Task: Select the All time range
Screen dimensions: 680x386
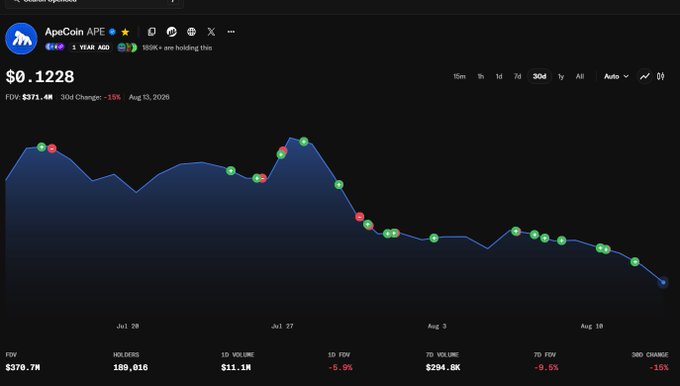Action: click(580, 76)
